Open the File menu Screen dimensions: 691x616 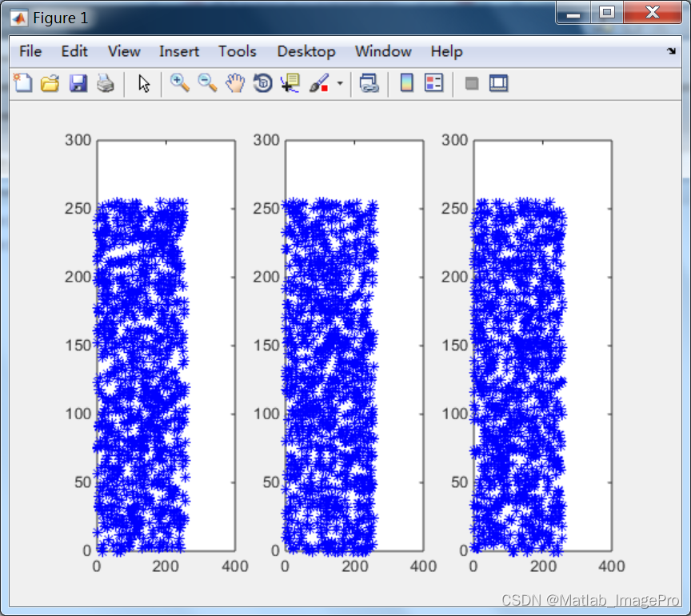[30, 51]
